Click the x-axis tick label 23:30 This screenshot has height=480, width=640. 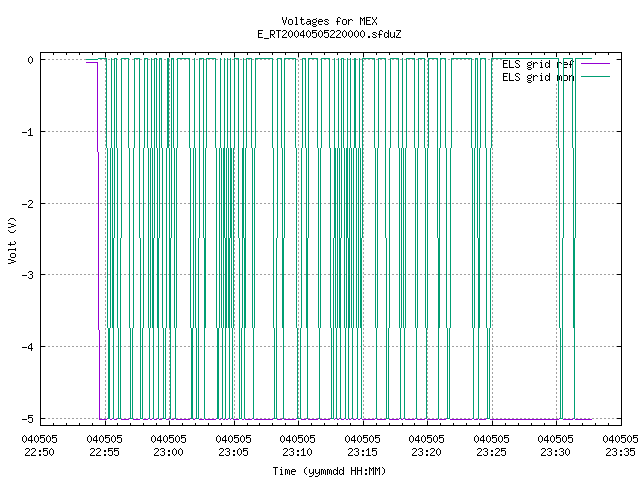(x=556, y=452)
